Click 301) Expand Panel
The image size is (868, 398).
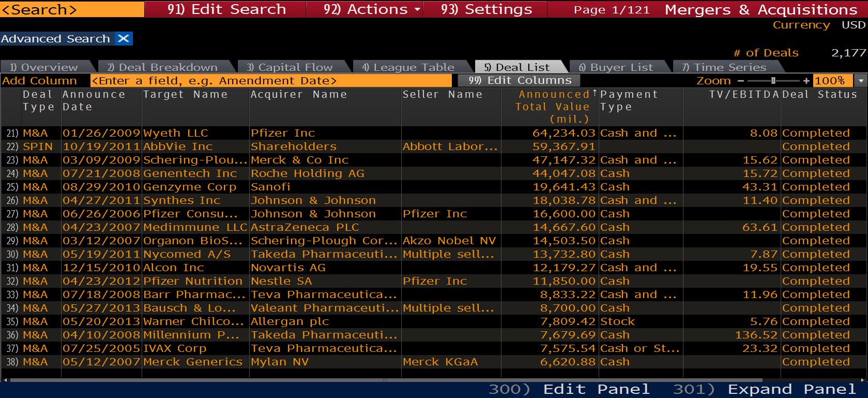pyautogui.click(x=764, y=389)
